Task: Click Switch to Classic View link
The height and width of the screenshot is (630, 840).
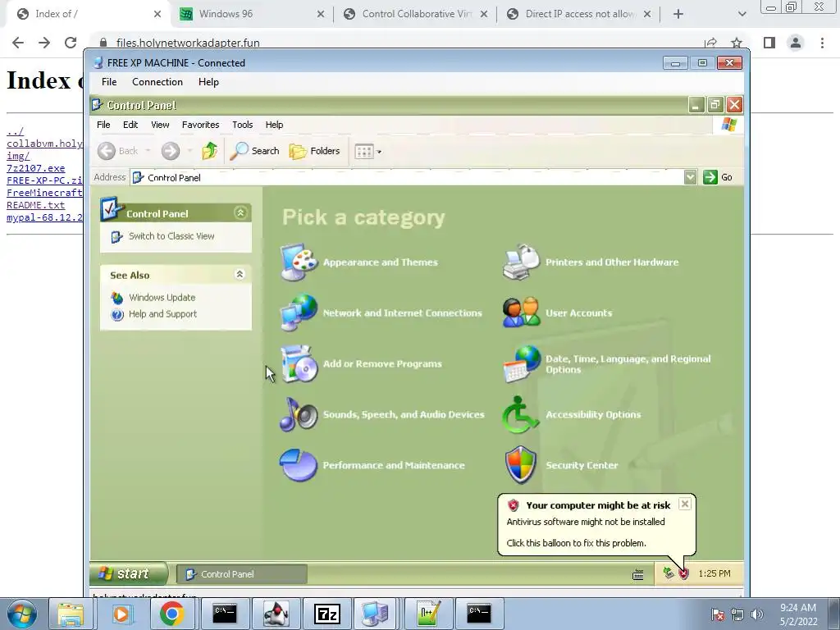Action: coord(171,236)
